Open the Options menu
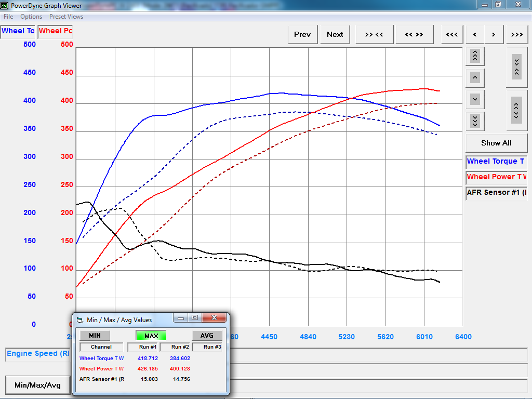Image resolution: width=532 pixels, height=399 pixels. point(31,17)
